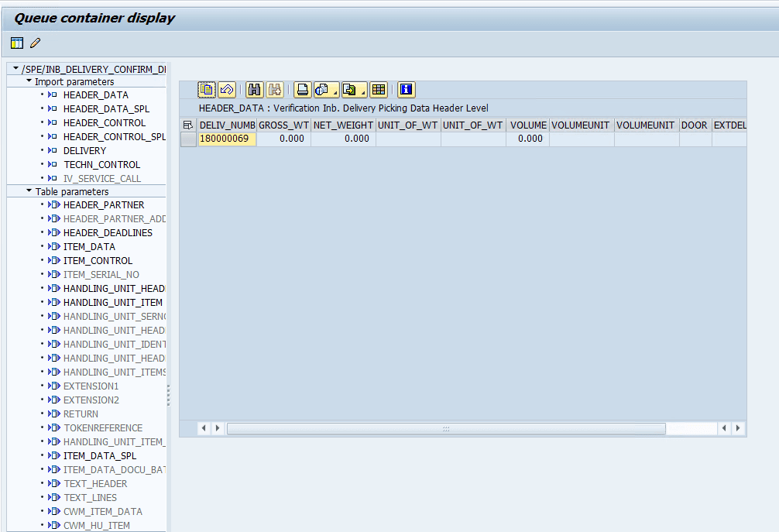Click the Export icon with green arrow
The image size is (779, 532).
[x=350, y=90]
